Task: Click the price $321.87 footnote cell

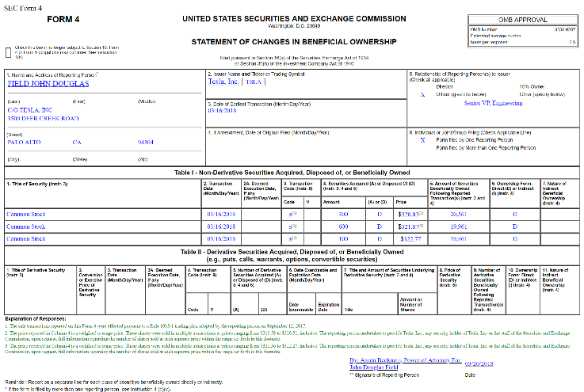Action: tap(408, 226)
